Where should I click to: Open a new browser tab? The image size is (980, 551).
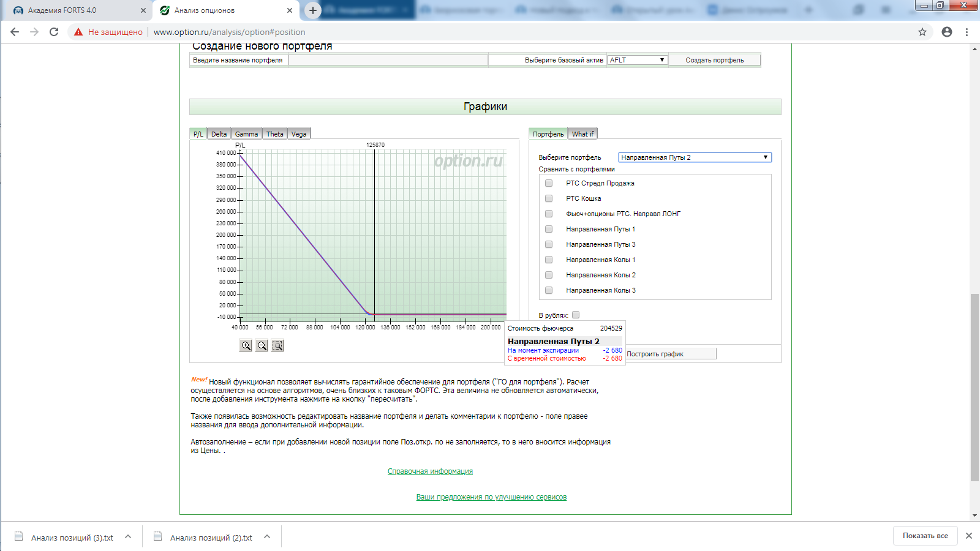point(313,10)
